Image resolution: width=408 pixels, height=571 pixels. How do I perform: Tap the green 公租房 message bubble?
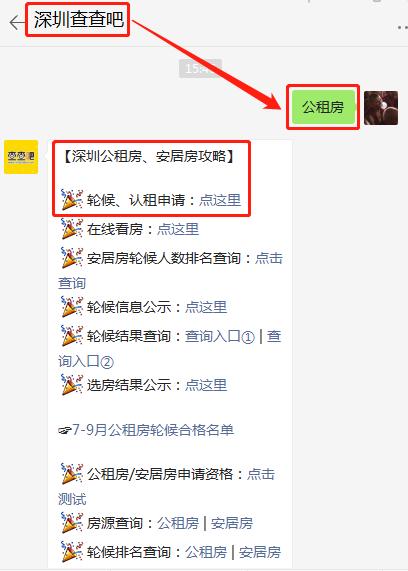click(x=323, y=107)
